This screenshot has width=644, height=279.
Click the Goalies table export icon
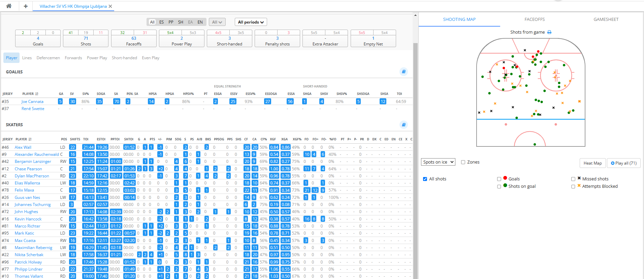(404, 72)
